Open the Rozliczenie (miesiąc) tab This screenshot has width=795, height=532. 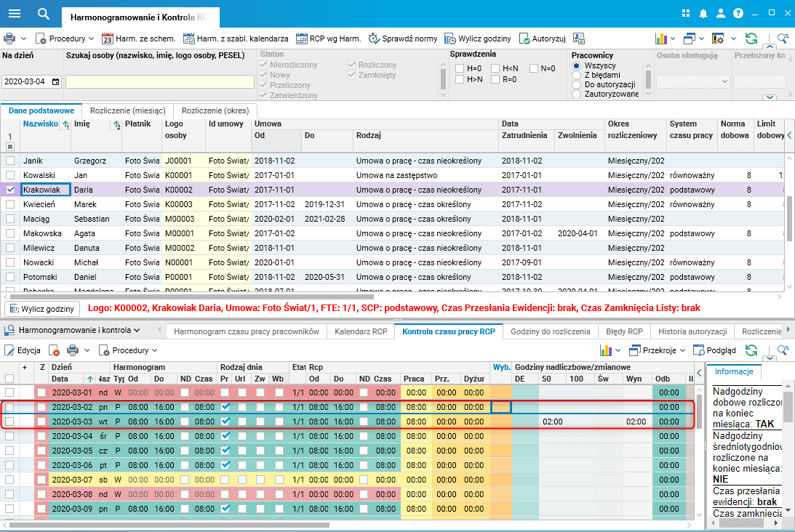(129, 110)
